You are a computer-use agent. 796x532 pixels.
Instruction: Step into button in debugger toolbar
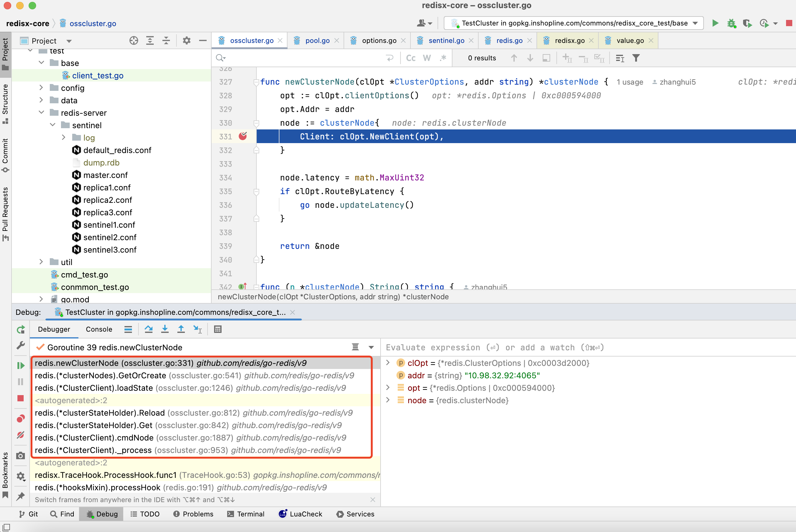(165, 329)
